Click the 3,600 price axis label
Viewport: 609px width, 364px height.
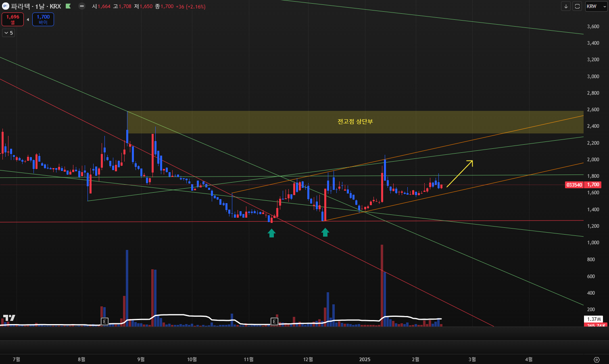(x=593, y=27)
